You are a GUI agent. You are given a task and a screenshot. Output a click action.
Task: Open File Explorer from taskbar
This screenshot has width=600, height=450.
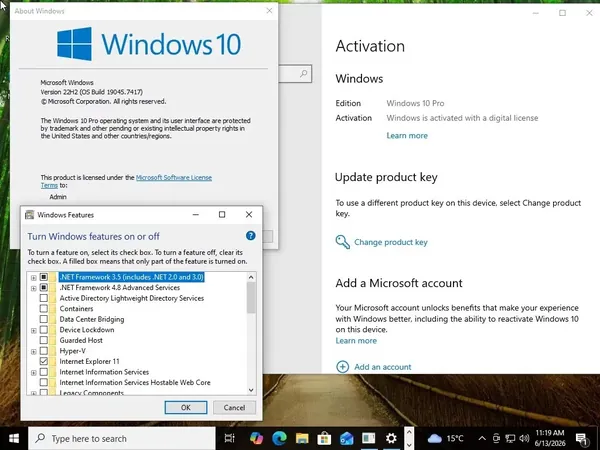tap(302, 438)
